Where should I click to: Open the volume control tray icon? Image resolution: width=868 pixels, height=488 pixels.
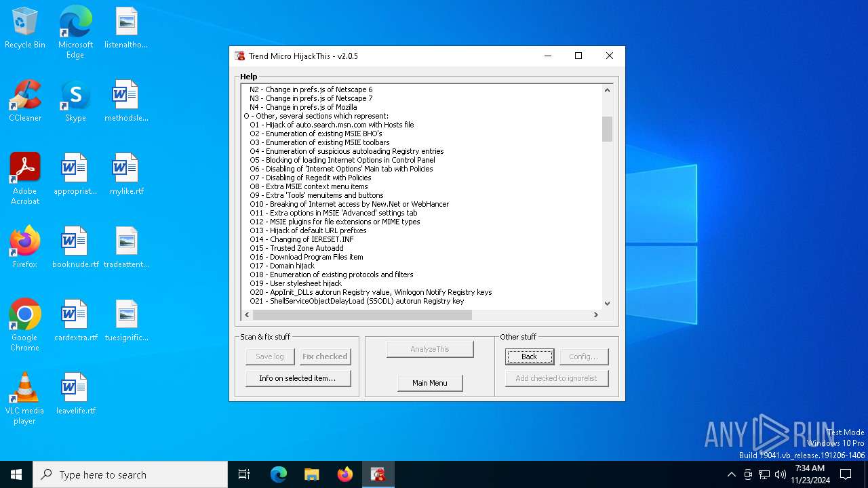tap(781, 474)
